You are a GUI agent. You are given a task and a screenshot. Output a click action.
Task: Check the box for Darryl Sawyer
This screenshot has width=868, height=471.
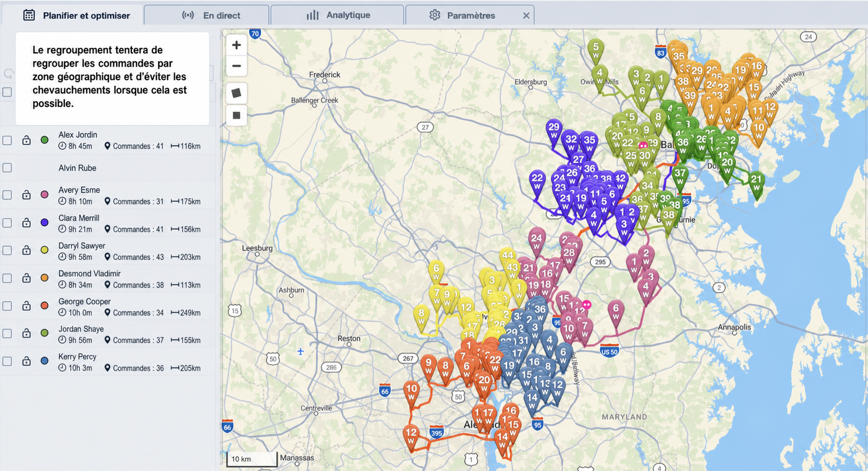7,251
